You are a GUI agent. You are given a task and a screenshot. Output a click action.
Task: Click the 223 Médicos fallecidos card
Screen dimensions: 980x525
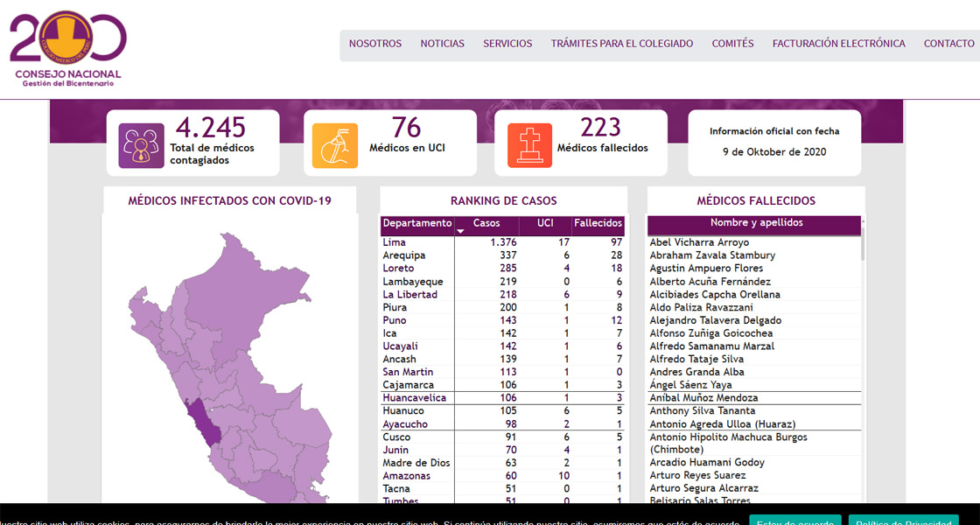pyautogui.click(x=581, y=143)
